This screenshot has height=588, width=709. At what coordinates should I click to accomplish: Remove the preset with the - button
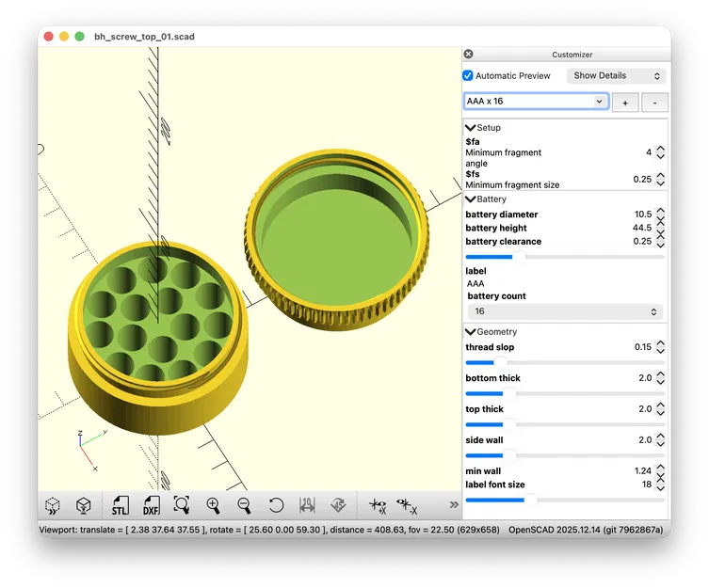coord(654,103)
